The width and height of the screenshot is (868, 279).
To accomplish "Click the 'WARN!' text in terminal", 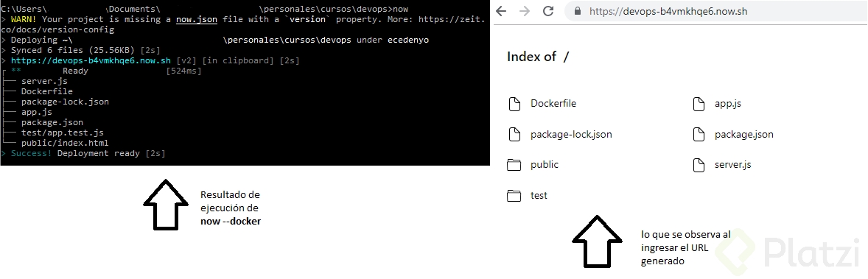I will [24, 19].
